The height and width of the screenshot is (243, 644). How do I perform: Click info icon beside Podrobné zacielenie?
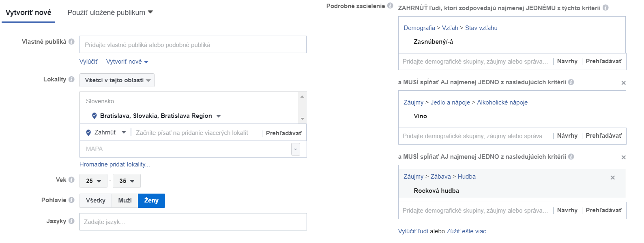[x=390, y=6]
